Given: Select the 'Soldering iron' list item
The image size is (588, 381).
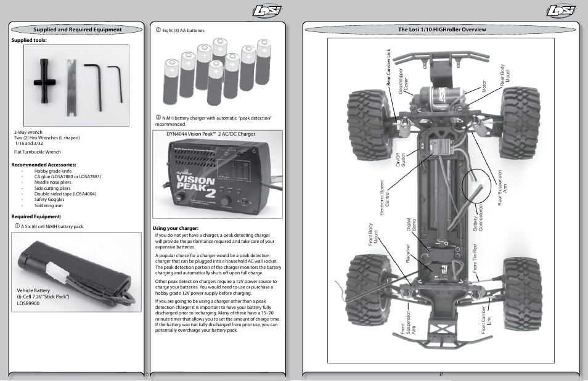Looking at the screenshot, I should coord(48,205).
